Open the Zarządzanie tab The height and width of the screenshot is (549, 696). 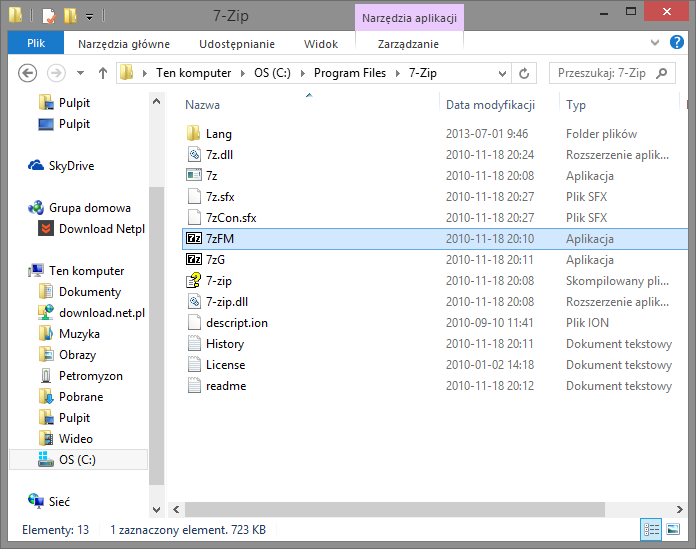(408, 44)
